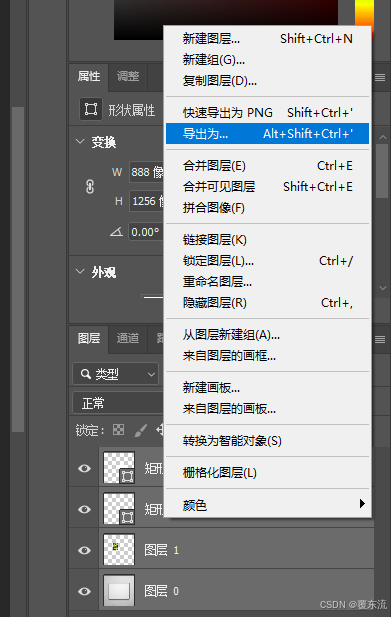This screenshot has width=391, height=617.
Task: Toggle lock image pixels brush icon
Action: point(140,430)
